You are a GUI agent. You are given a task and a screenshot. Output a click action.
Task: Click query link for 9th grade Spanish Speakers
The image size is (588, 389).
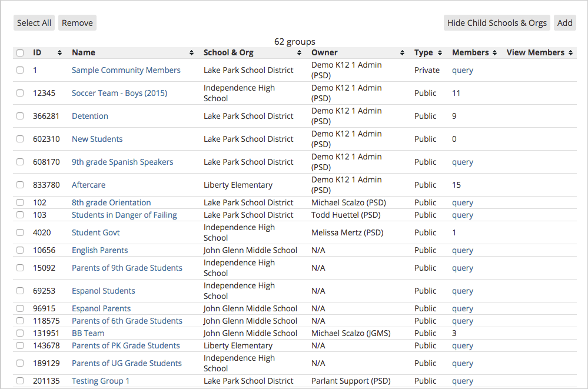(x=463, y=162)
